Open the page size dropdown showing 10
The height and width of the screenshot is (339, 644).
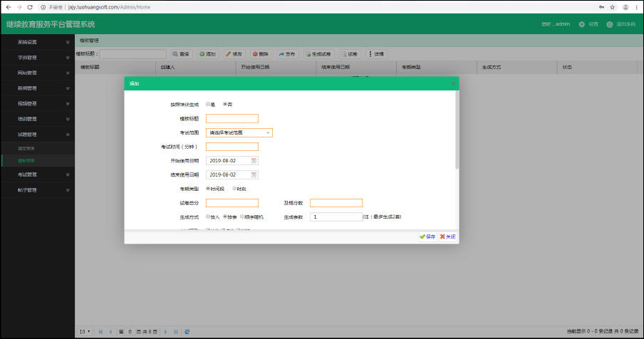click(85, 331)
